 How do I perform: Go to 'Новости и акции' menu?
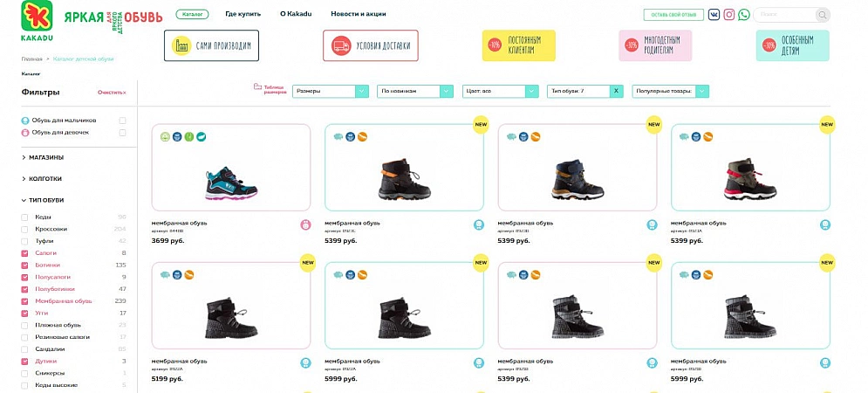[x=359, y=14]
